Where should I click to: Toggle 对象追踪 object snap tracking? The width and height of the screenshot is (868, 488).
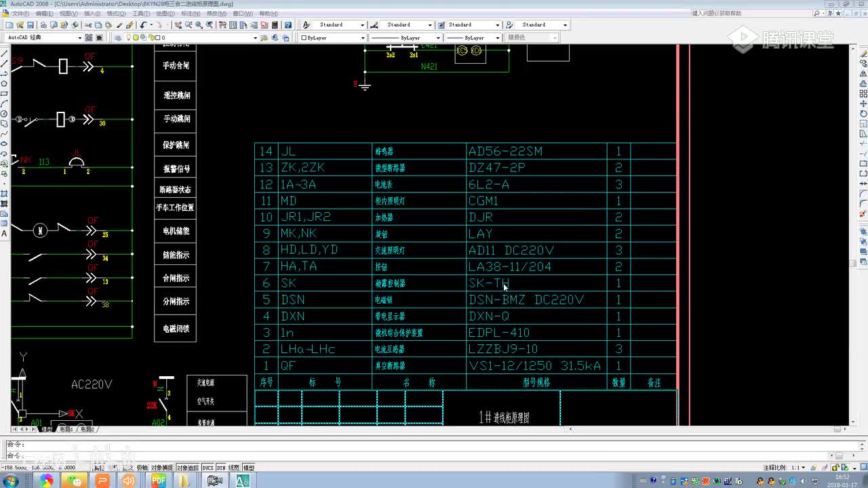[x=188, y=468]
